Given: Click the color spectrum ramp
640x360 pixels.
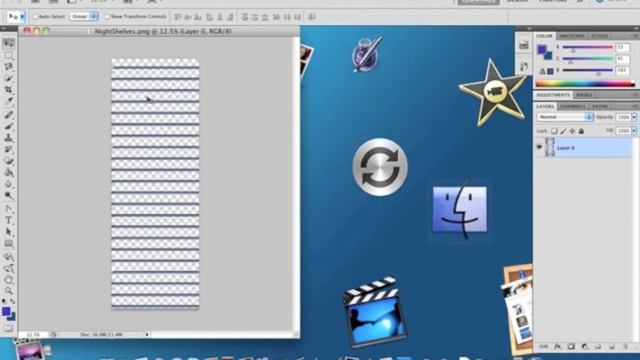Looking at the screenshot, I should [x=585, y=84].
